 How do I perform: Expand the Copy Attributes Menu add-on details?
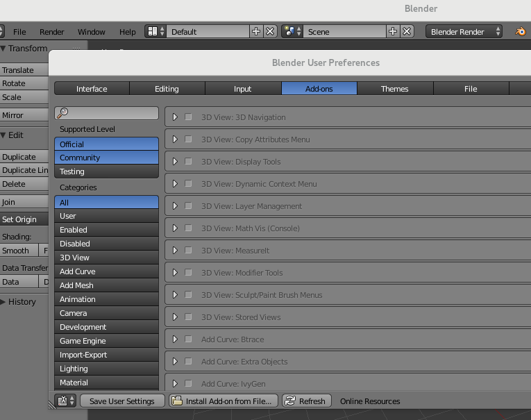tap(175, 140)
